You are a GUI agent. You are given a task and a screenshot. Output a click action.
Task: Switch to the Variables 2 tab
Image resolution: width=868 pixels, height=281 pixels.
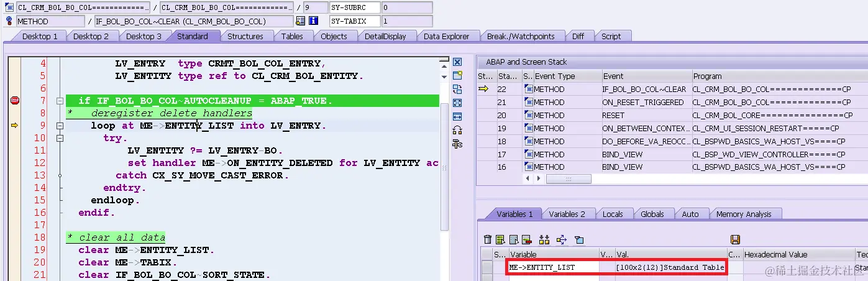click(567, 214)
